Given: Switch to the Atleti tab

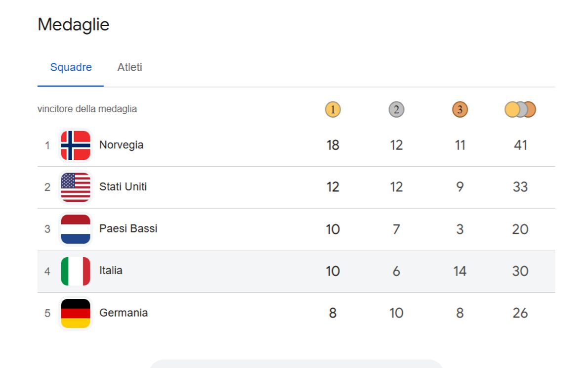Looking at the screenshot, I should point(129,67).
